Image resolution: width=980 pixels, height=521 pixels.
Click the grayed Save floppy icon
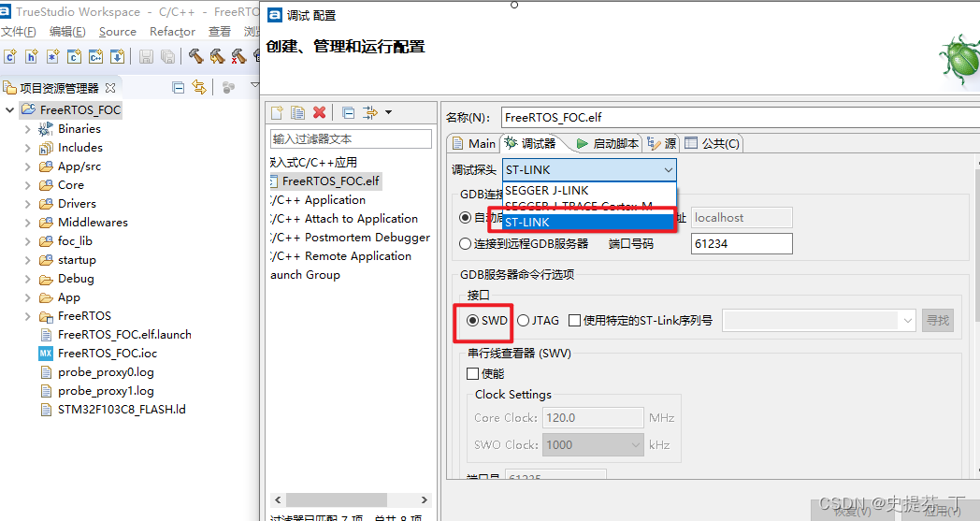pos(146,56)
